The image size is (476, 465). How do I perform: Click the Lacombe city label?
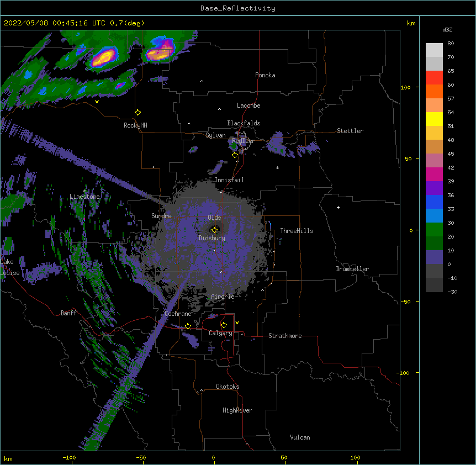[x=248, y=105]
